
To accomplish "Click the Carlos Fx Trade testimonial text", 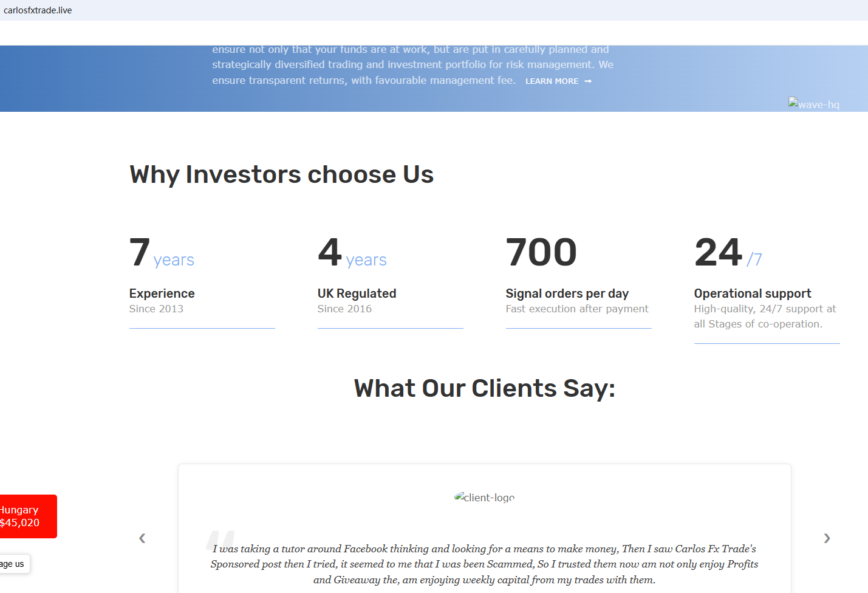I will (x=484, y=564).
